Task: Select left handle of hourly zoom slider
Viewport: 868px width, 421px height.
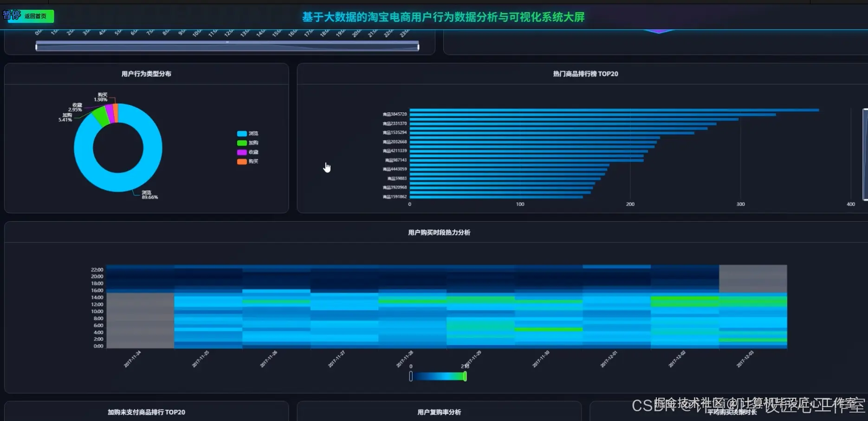Action: [x=36, y=46]
